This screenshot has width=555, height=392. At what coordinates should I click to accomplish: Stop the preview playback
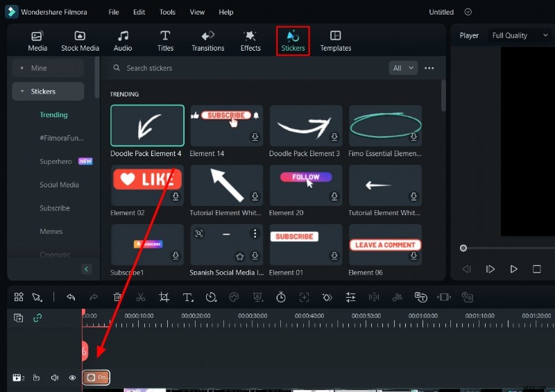536,269
